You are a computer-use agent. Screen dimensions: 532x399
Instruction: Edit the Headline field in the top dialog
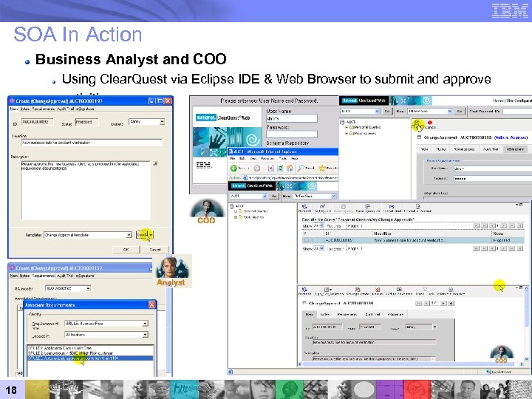pyautogui.click(x=92, y=143)
